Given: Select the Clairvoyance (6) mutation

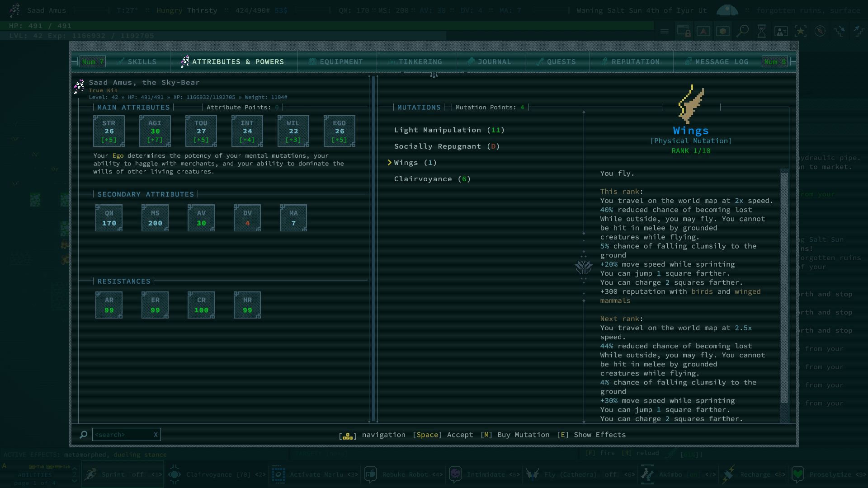Looking at the screenshot, I should [x=432, y=179].
